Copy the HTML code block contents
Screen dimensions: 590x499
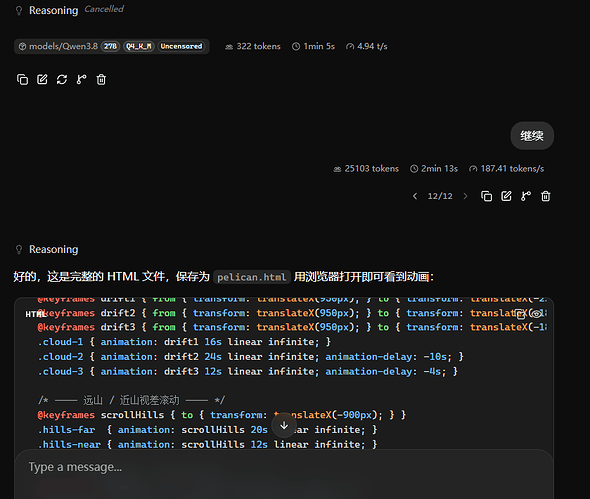pyautogui.click(x=520, y=314)
